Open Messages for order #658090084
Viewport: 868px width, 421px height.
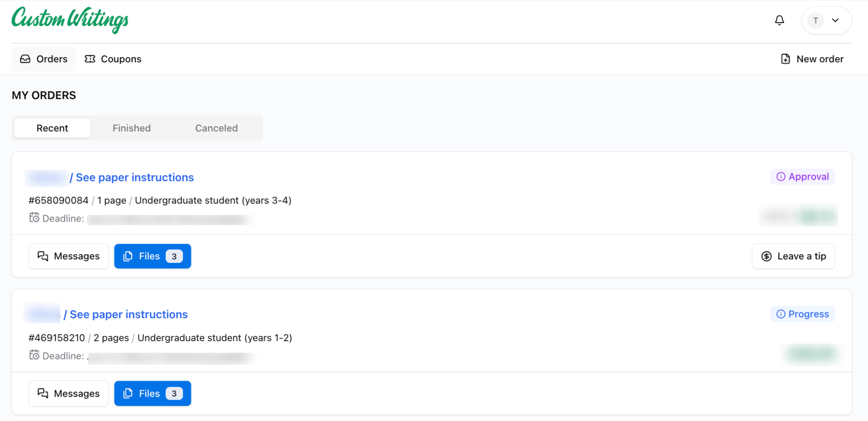coord(69,256)
